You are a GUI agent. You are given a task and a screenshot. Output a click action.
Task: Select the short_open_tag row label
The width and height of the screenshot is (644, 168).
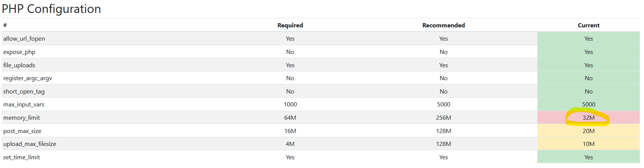click(24, 92)
